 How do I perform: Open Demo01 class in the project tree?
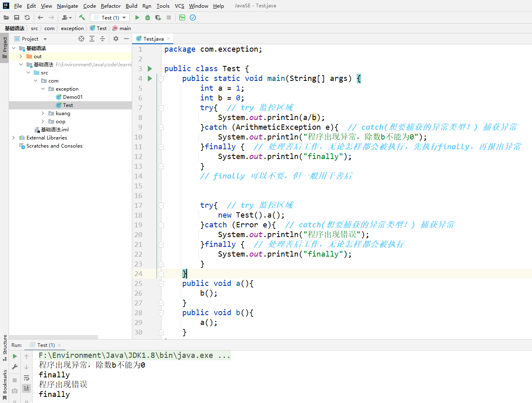(72, 97)
